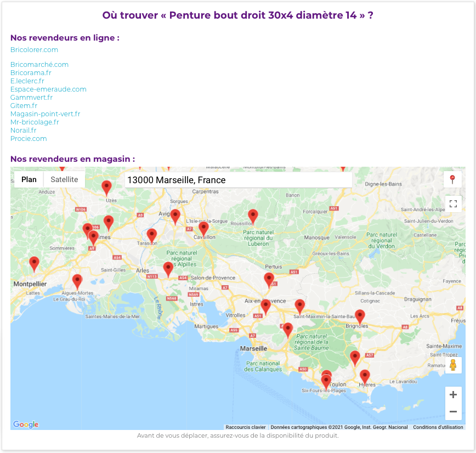The height and width of the screenshot is (453, 476).
Task: Open the Mr-bricolage.fr link
Action: [35, 122]
